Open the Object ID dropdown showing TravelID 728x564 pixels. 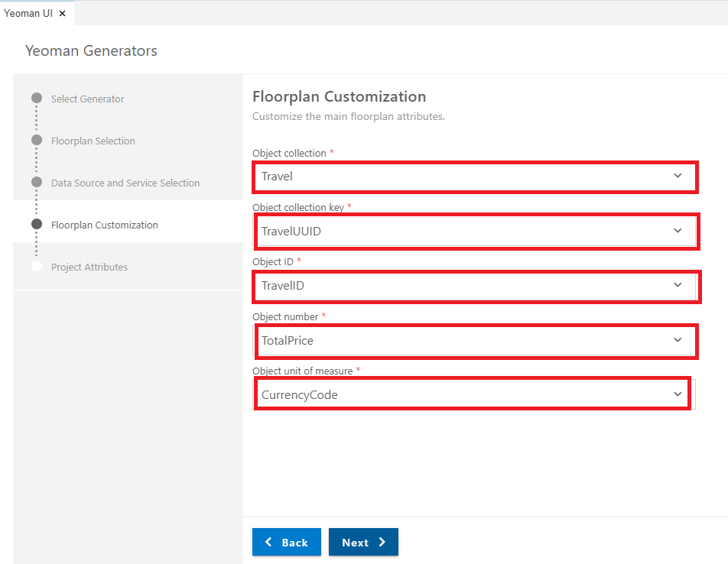(x=474, y=285)
